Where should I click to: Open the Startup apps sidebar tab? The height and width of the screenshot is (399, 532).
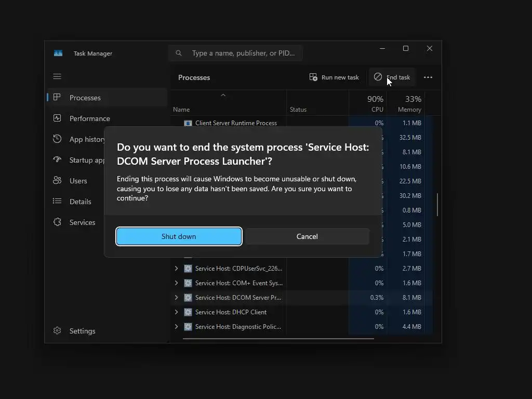click(x=76, y=160)
